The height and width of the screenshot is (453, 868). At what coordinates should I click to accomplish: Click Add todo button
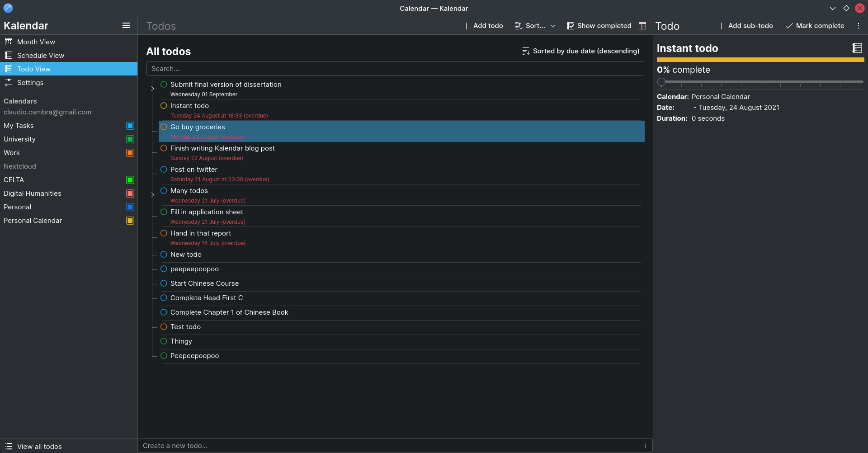pos(483,26)
